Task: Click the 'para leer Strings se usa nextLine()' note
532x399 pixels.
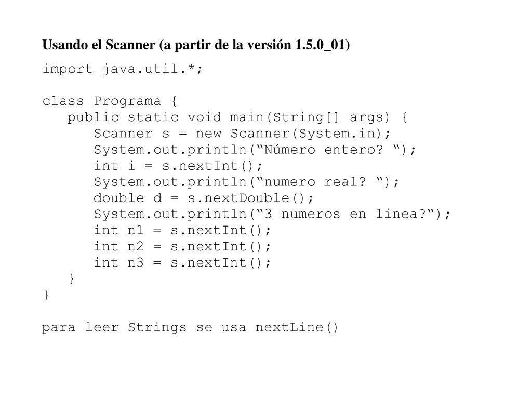Action: click(190, 328)
